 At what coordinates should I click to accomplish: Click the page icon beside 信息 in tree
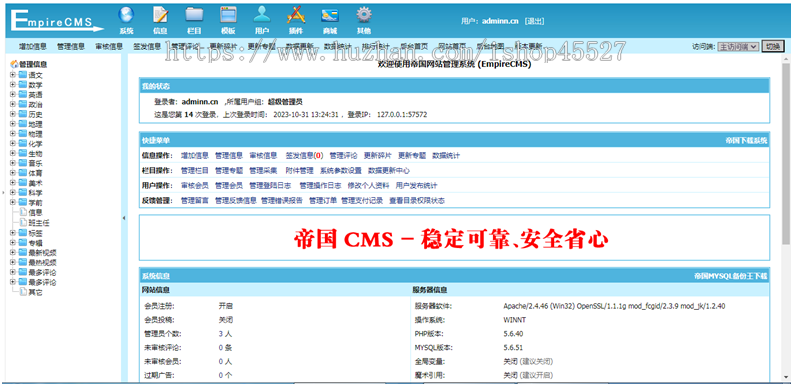coord(23,212)
